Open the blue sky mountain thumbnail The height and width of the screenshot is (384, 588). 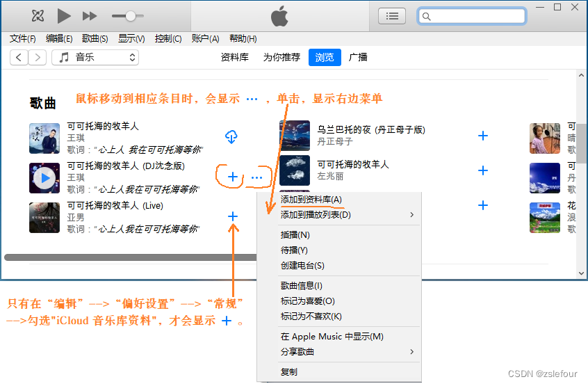point(545,178)
